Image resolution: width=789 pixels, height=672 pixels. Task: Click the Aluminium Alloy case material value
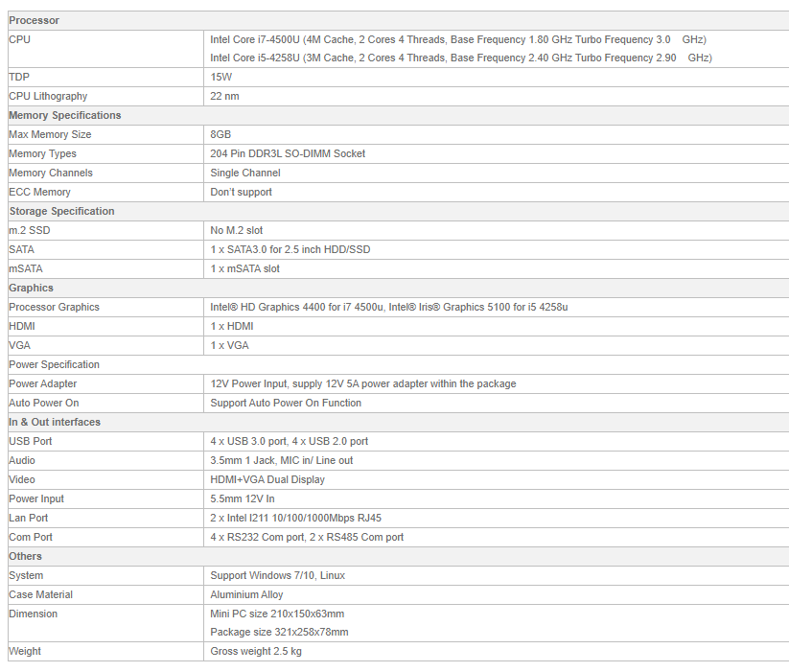point(246,594)
